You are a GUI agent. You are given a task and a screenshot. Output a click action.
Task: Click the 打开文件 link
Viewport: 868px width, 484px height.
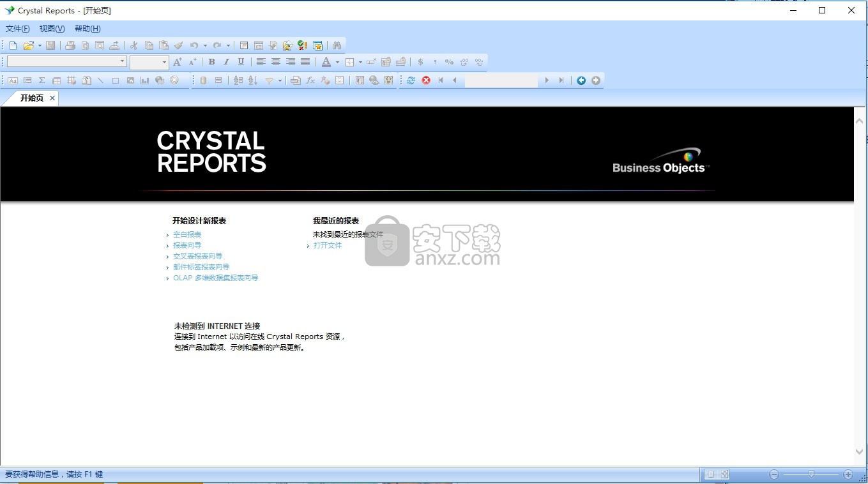point(328,246)
